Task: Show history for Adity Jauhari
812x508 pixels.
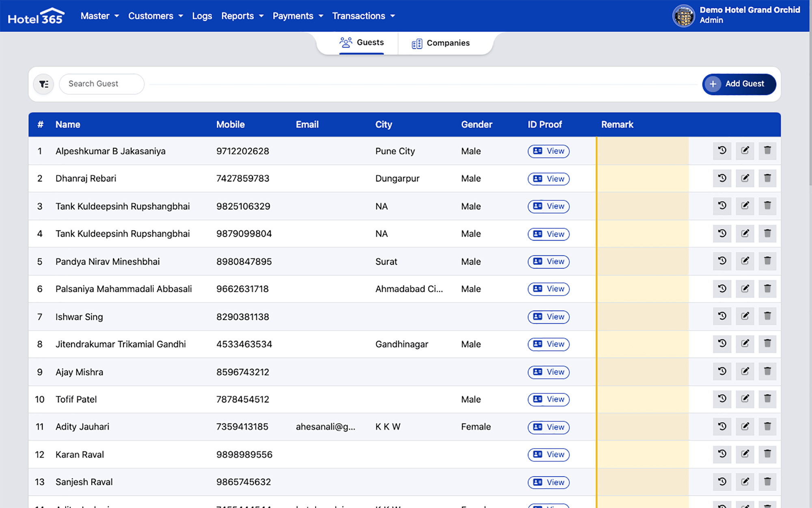Action: (x=722, y=426)
